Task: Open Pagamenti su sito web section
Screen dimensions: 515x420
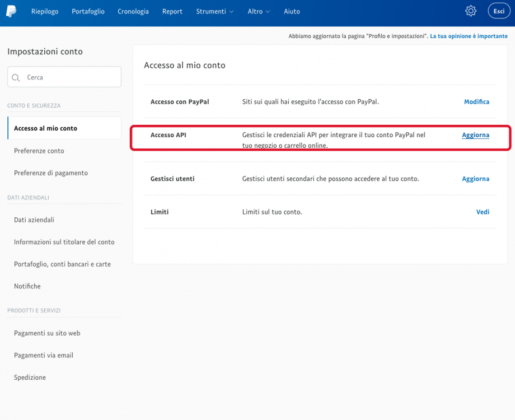Action: point(47,333)
